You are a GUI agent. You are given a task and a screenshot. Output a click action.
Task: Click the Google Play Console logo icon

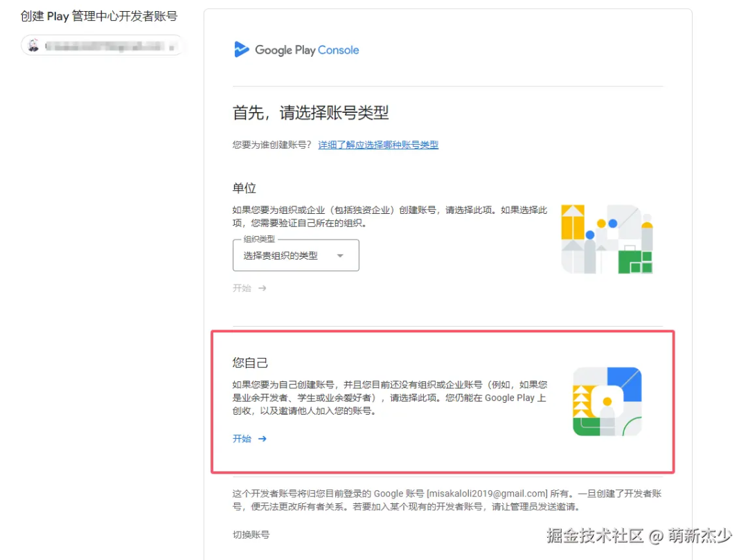click(x=242, y=50)
